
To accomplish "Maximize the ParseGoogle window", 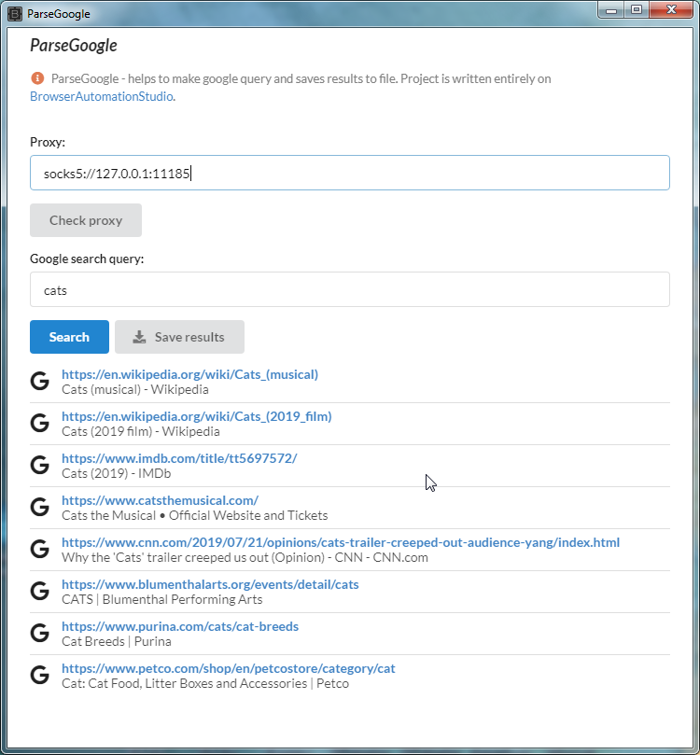I will point(637,10).
